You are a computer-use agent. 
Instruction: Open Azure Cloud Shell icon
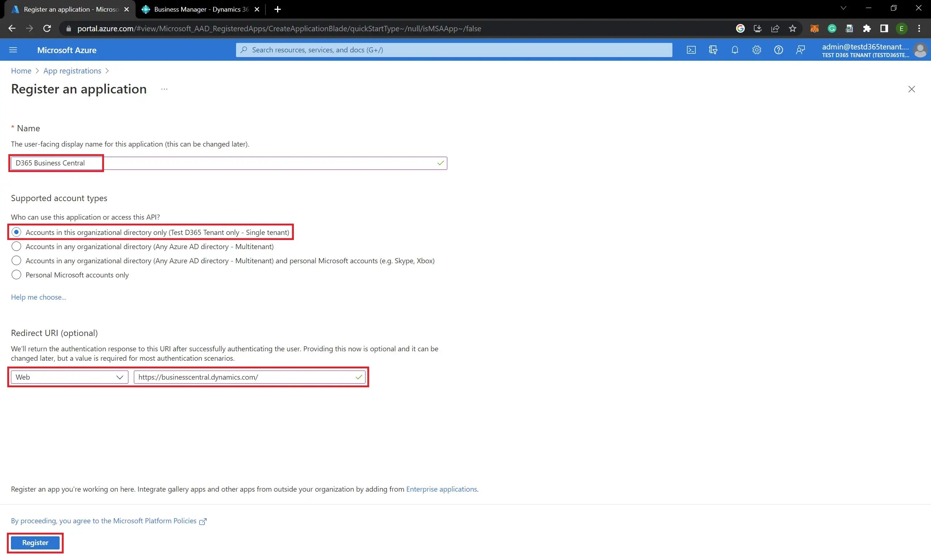691,50
